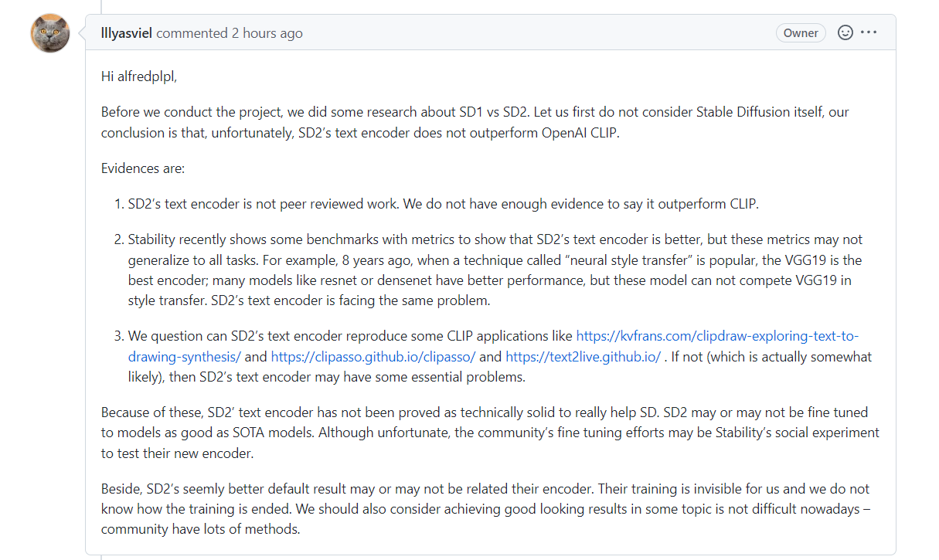Visit the text2live.github.io link
This screenshot has width=939, height=560.
583,357
